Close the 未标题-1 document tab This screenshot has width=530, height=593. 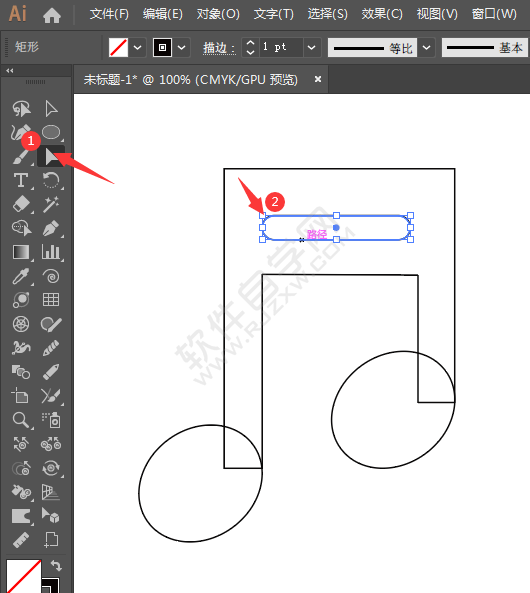[x=318, y=79]
